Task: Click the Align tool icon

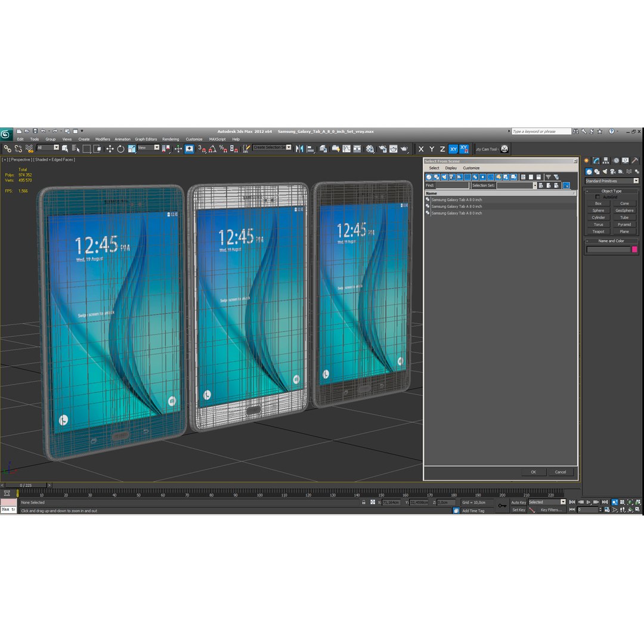Action: pyautogui.click(x=310, y=148)
